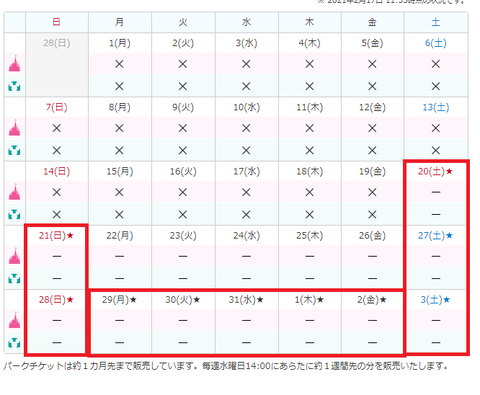Select the starred date 30(火)★
The height and width of the screenshot is (395, 480).
pos(183,300)
